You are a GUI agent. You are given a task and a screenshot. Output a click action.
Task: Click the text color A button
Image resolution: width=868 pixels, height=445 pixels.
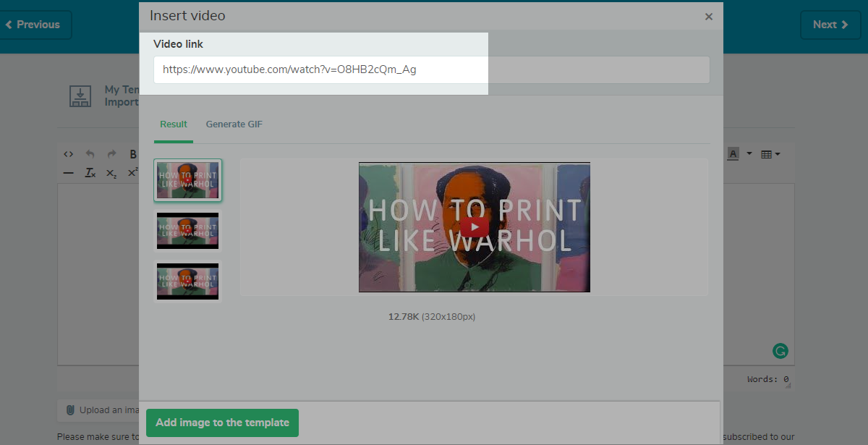coord(733,154)
